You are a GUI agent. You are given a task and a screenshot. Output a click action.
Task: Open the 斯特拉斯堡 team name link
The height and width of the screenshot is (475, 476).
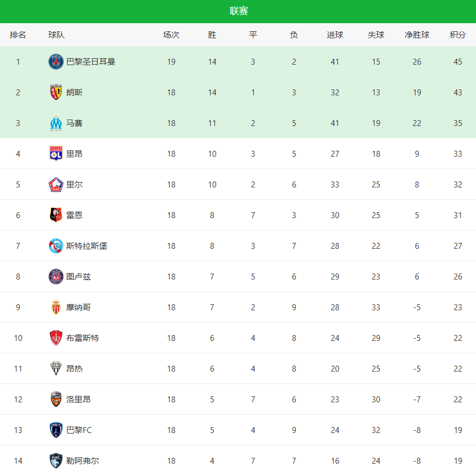(86, 246)
